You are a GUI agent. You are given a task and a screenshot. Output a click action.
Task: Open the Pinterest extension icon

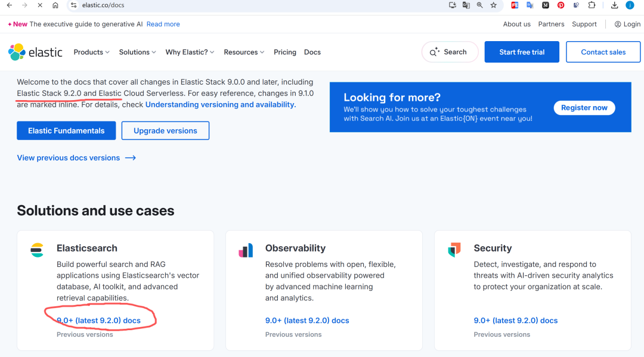click(561, 5)
